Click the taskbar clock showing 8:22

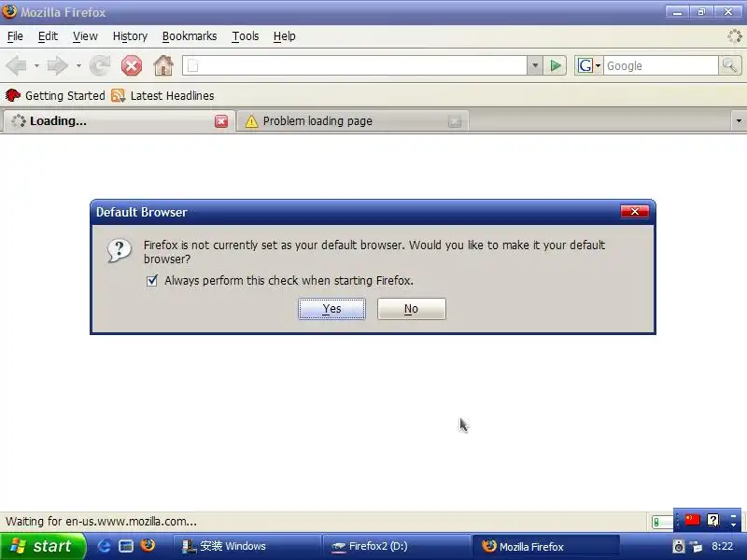coord(722,546)
